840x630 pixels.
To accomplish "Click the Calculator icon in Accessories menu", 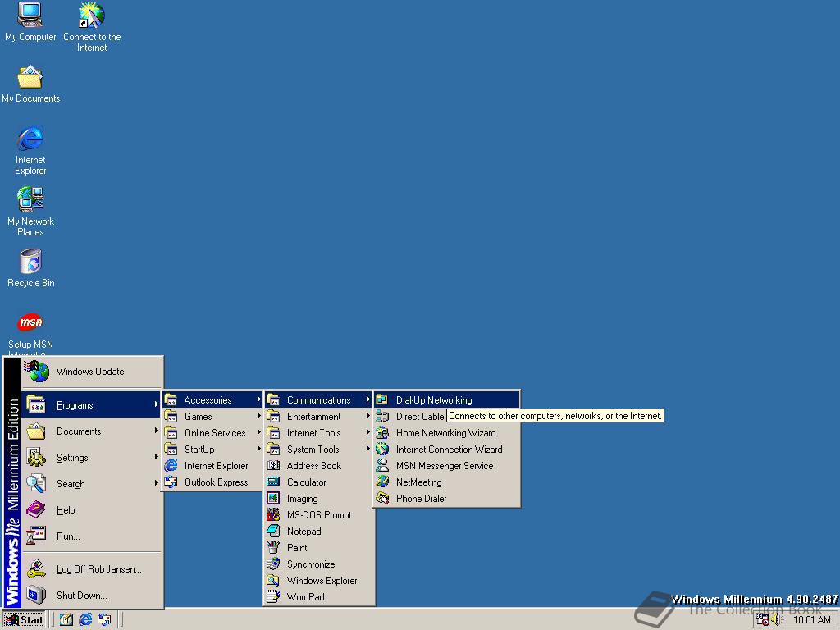I will pyautogui.click(x=273, y=482).
